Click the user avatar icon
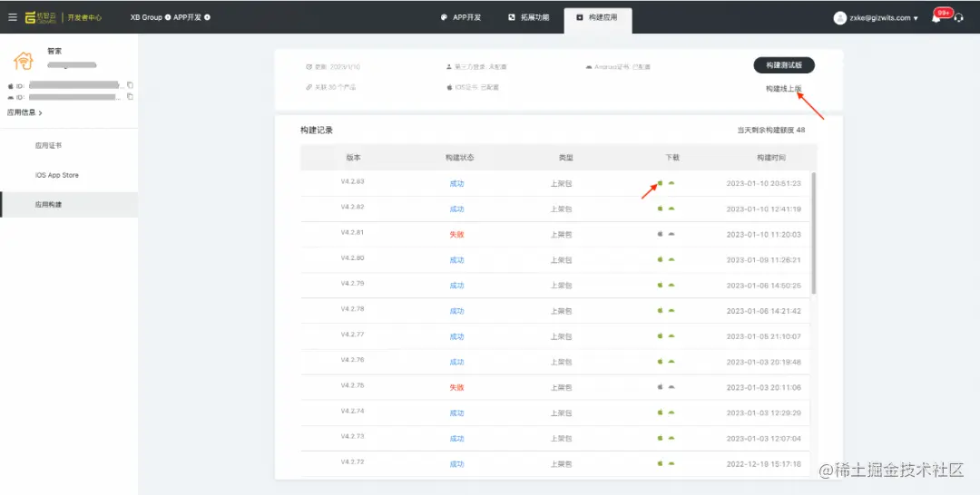This screenshot has width=980, height=495. coord(840,18)
